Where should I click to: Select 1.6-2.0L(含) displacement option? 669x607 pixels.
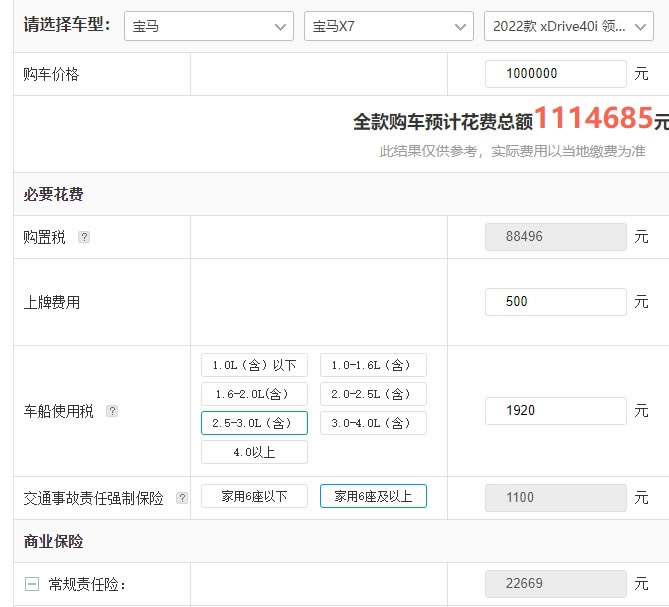pyautogui.click(x=254, y=394)
